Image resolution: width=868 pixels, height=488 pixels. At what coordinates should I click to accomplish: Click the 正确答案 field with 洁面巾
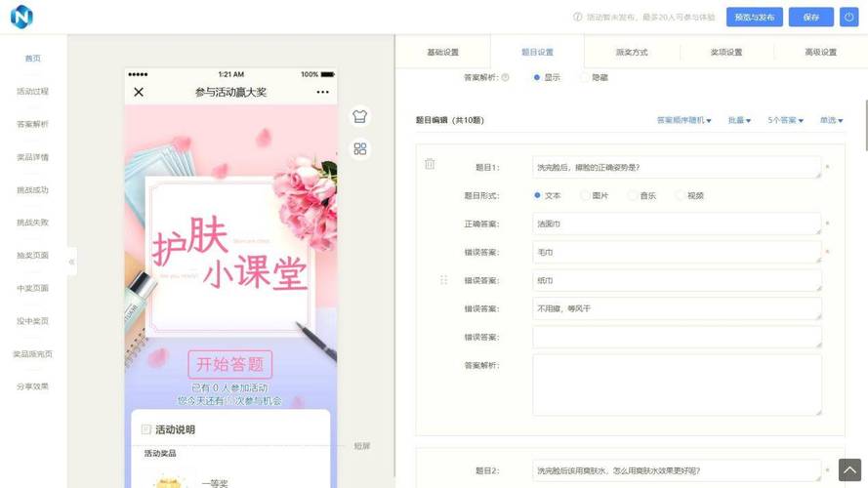(677, 224)
